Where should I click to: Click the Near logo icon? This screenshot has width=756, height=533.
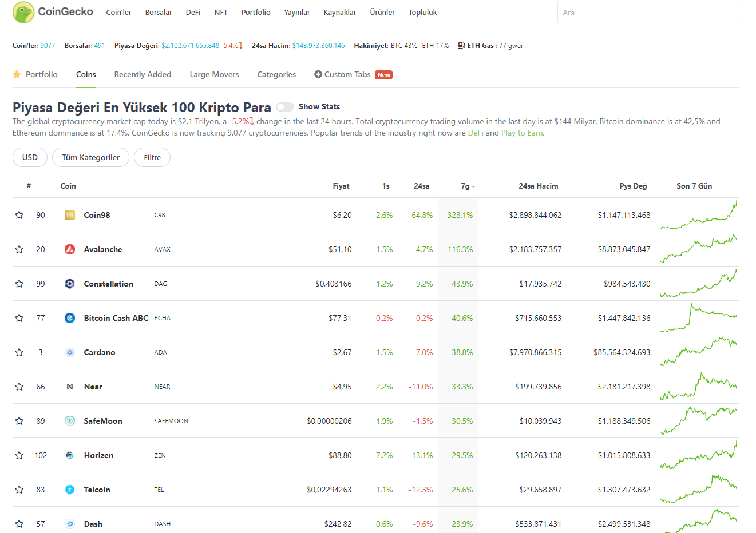coord(70,387)
